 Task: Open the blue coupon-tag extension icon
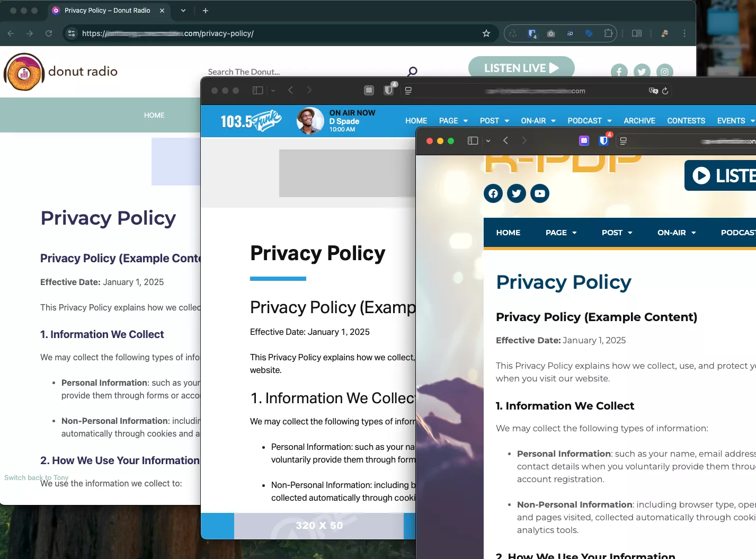click(589, 33)
